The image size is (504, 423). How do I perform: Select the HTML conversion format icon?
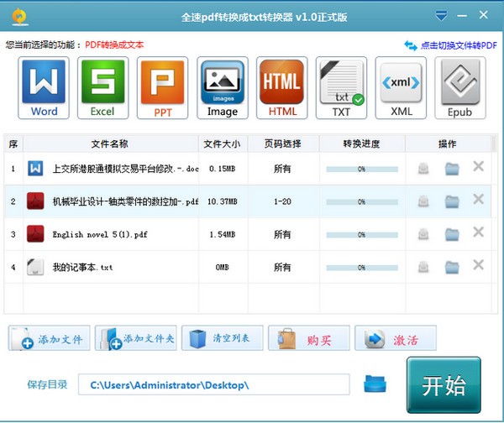point(281,88)
